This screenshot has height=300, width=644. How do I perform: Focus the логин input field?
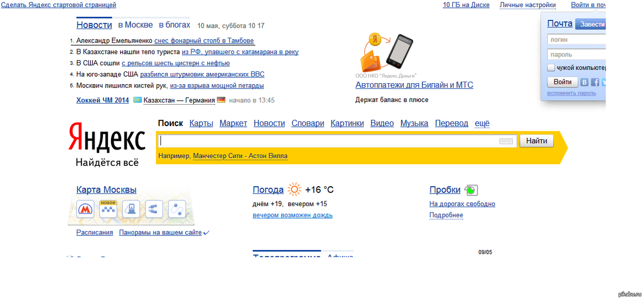click(577, 40)
